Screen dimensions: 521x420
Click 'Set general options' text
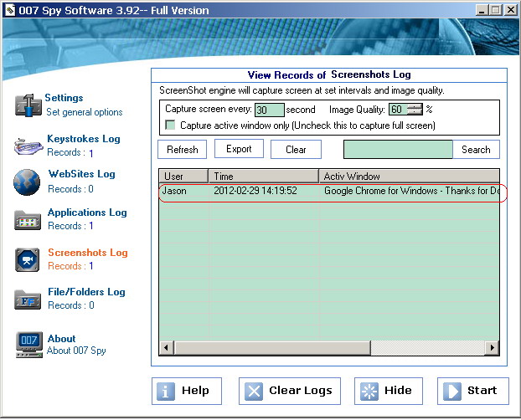click(x=85, y=112)
